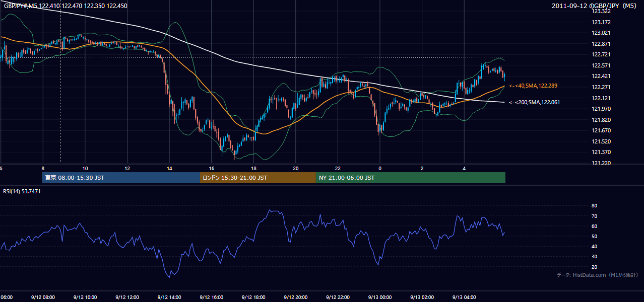The image size is (644, 302).
Task: Select hour tick 14 on price chart axis
Action: (x=169, y=168)
